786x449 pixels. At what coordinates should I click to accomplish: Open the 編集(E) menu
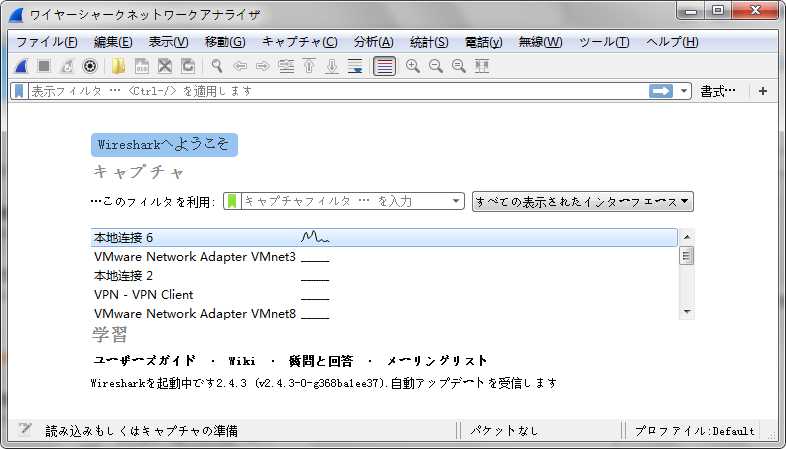point(113,42)
